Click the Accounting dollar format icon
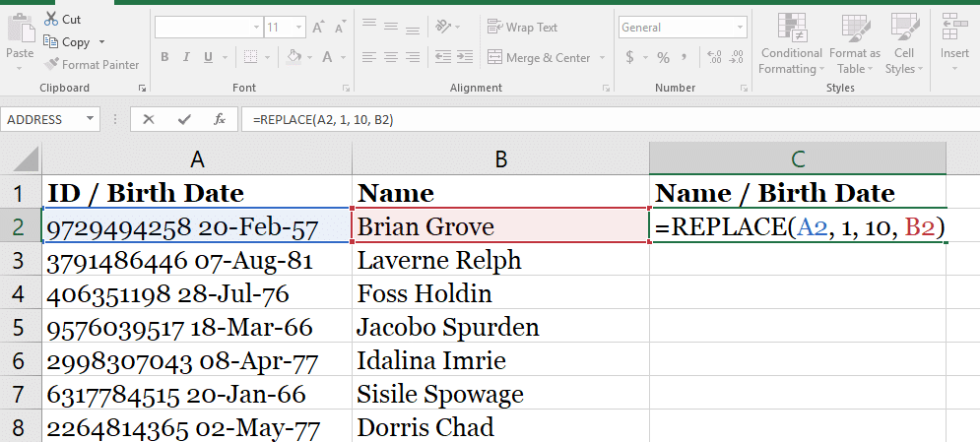The image size is (980, 442). pos(628,57)
